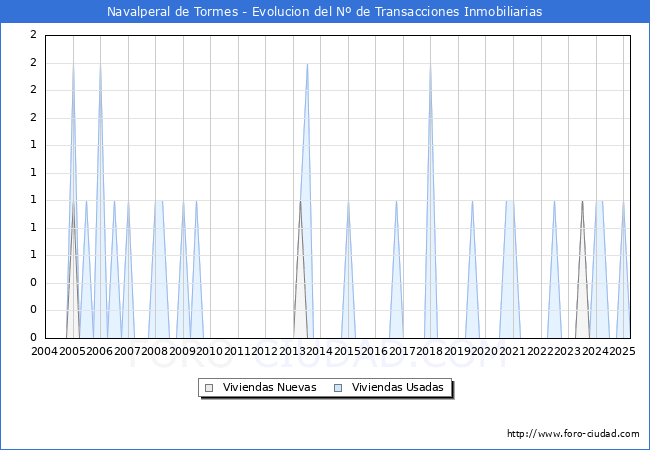
Task: Click the 2008 x-axis label
Action: [155, 351]
